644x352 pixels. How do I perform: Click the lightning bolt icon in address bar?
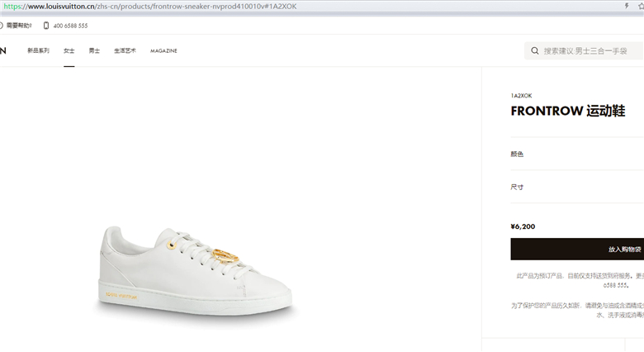click(627, 6)
